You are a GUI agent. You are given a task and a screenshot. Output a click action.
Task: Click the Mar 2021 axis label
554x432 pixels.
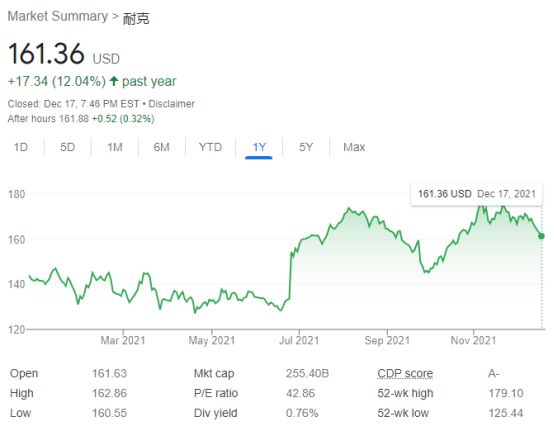point(123,341)
